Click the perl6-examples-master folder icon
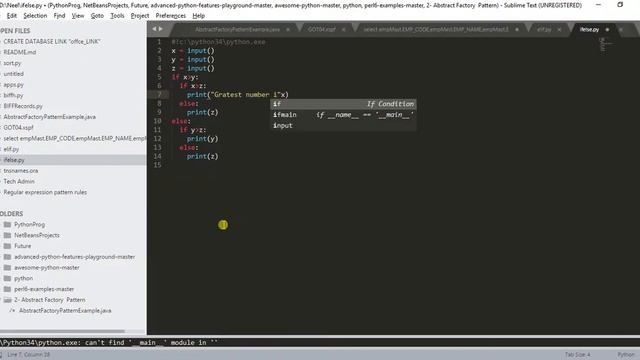The width and height of the screenshot is (640, 360). (7, 289)
